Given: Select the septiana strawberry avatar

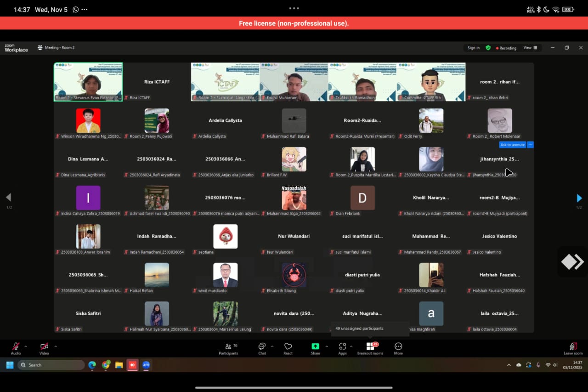Looking at the screenshot, I should click(x=226, y=236).
